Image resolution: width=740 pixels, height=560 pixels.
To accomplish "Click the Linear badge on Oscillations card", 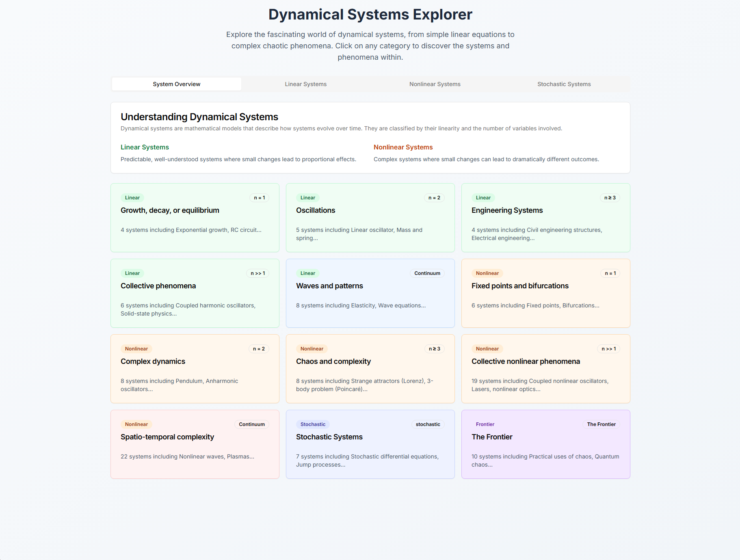I will 307,198.
